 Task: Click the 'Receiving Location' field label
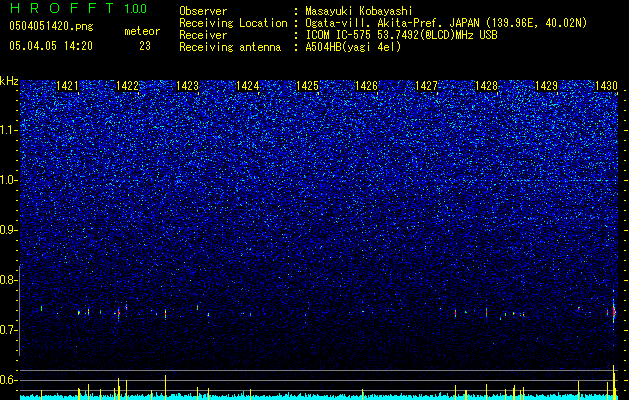click(233, 23)
